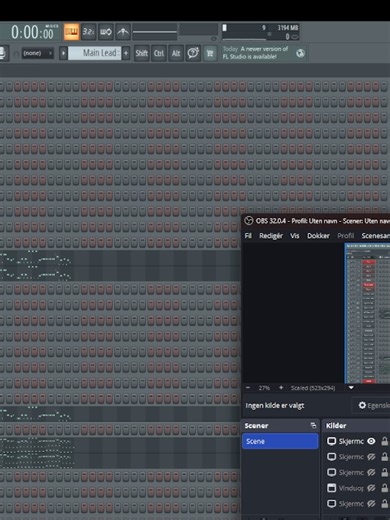Select the visible Skjermc source row

tap(357, 441)
